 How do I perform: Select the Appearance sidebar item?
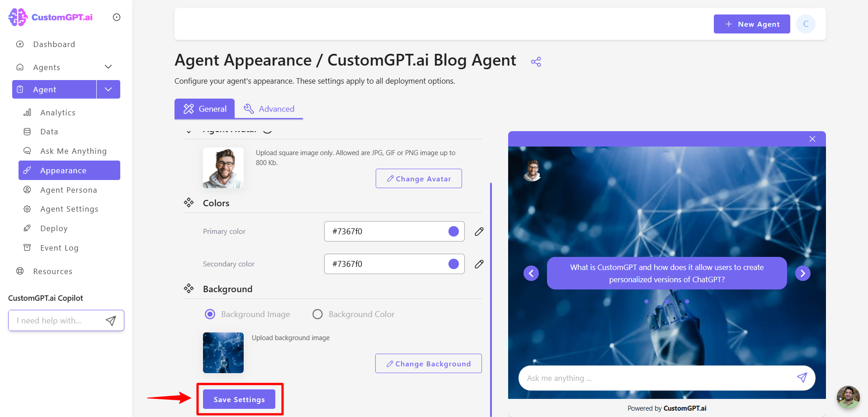[69, 170]
